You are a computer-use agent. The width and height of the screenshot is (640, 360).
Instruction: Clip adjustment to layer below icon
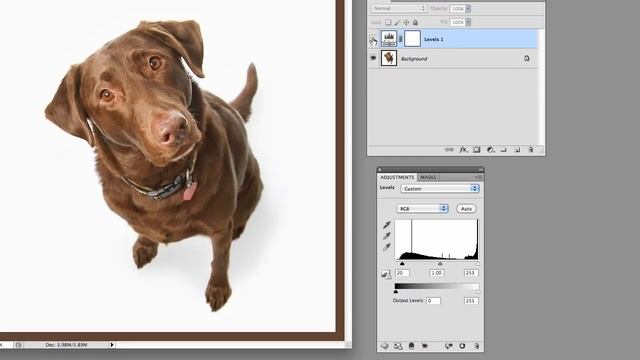coord(411,346)
